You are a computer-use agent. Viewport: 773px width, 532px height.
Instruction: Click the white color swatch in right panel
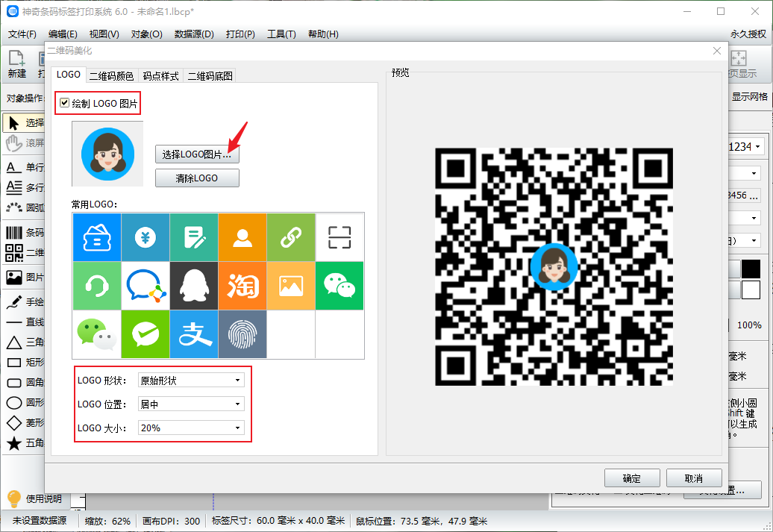pos(751,290)
